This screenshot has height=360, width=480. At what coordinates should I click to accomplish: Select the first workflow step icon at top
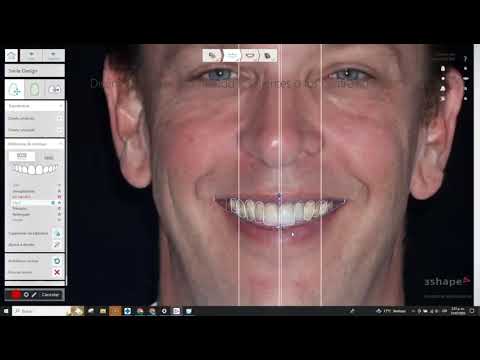click(212, 55)
